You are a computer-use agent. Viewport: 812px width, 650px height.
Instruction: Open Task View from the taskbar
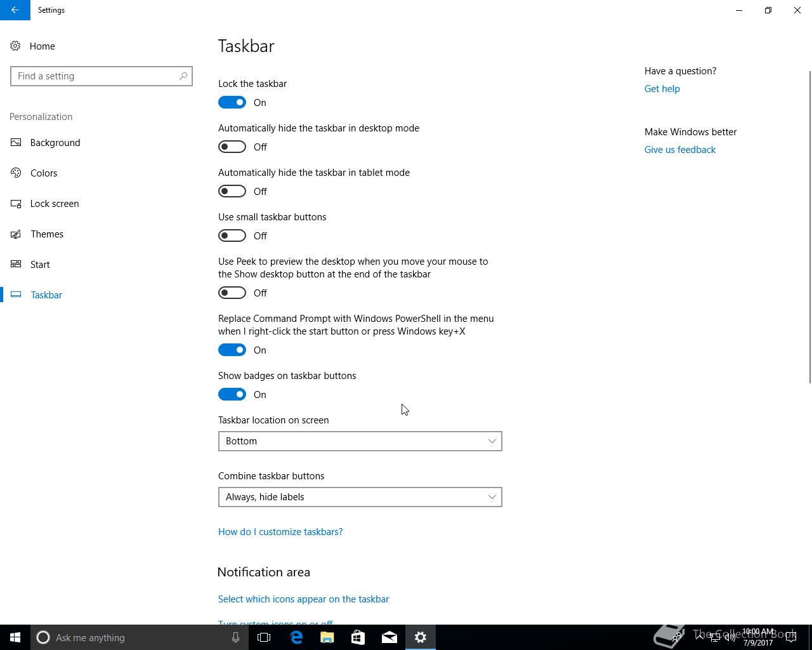[x=264, y=637]
